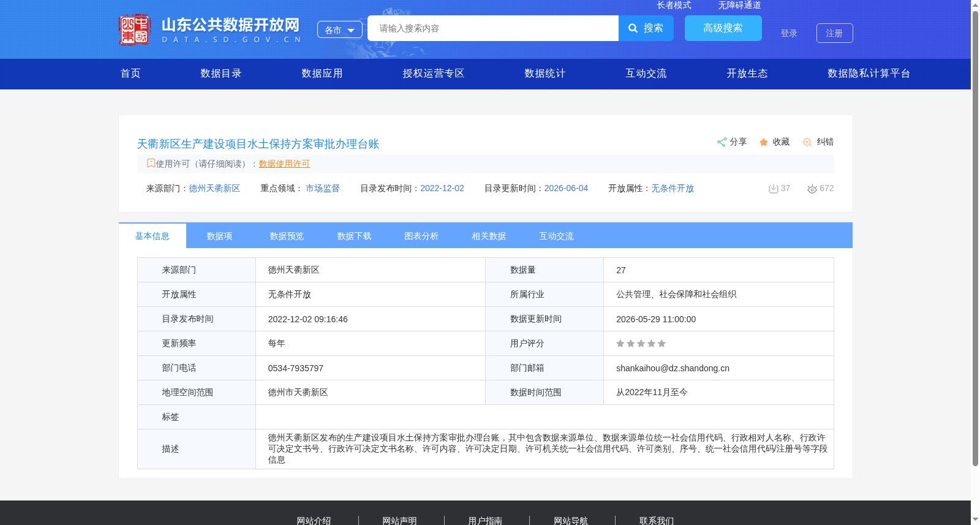Open the 各市 city dropdown
This screenshot has width=980, height=525.
[340, 29]
